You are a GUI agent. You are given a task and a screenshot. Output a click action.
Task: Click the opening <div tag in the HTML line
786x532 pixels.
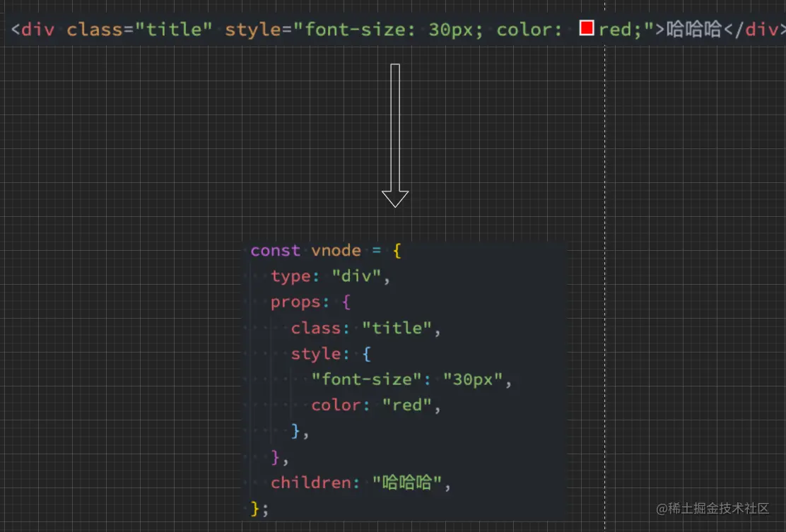33,30
